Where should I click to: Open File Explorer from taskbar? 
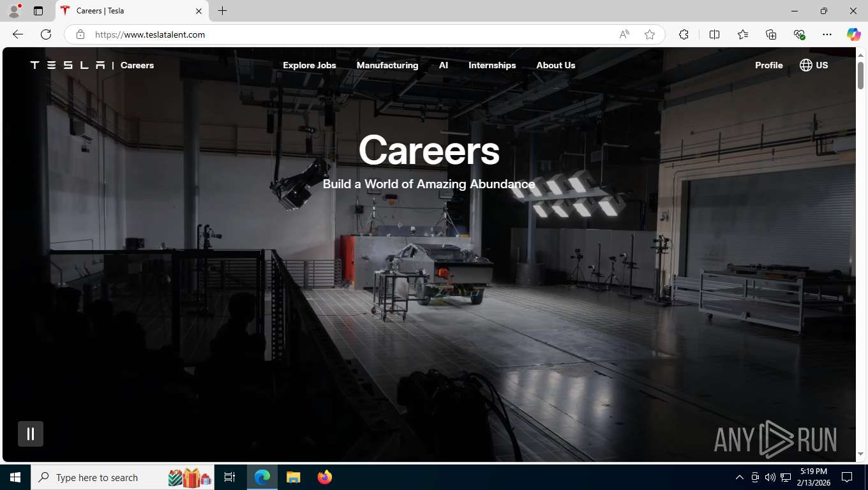293,477
